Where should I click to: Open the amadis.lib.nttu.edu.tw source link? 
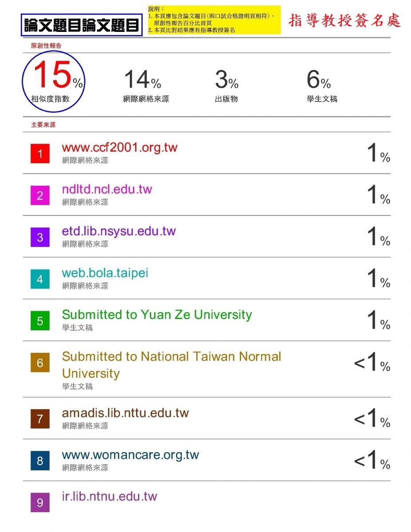point(125,413)
